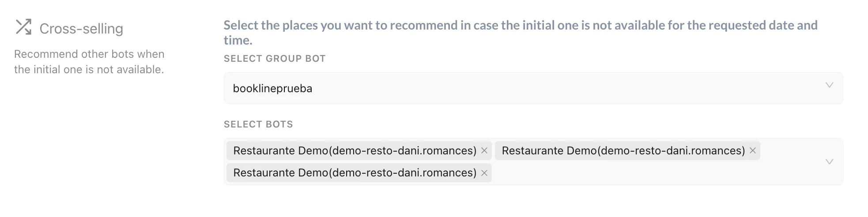Image resolution: width=868 pixels, height=217 pixels.
Task: Open the booklineprueba group bot dropdown
Action: pyautogui.click(x=533, y=88)
